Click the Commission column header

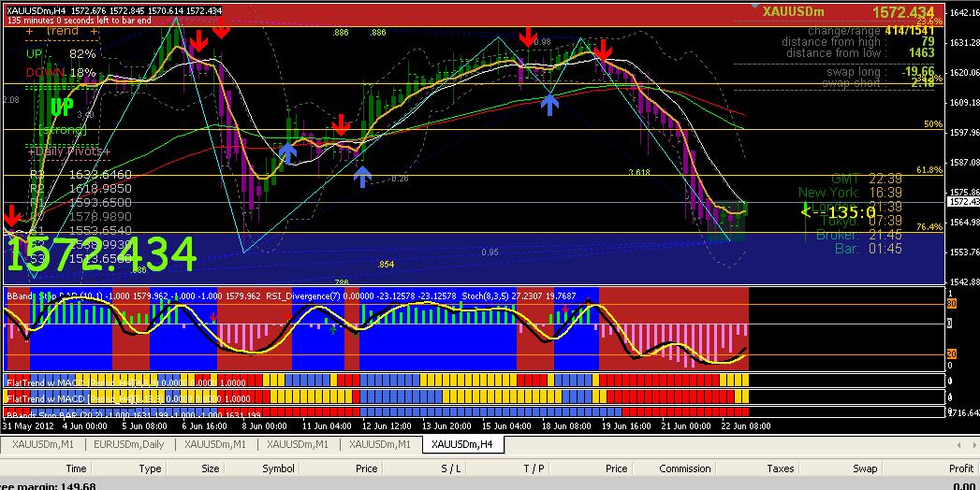[x=685, y=468]
